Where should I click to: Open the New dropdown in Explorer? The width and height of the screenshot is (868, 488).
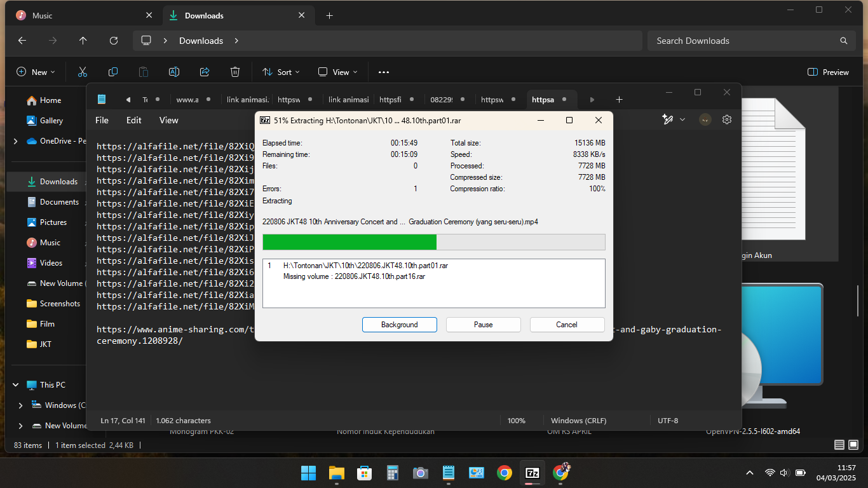coord(36,72)
